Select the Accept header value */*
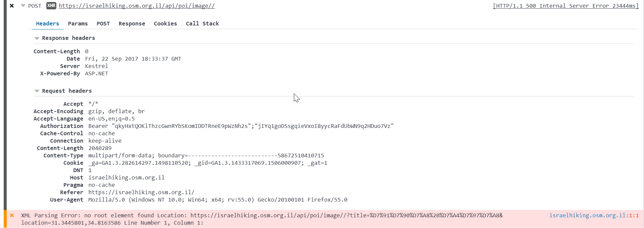644x228 pixels. [x=93, y=104]
